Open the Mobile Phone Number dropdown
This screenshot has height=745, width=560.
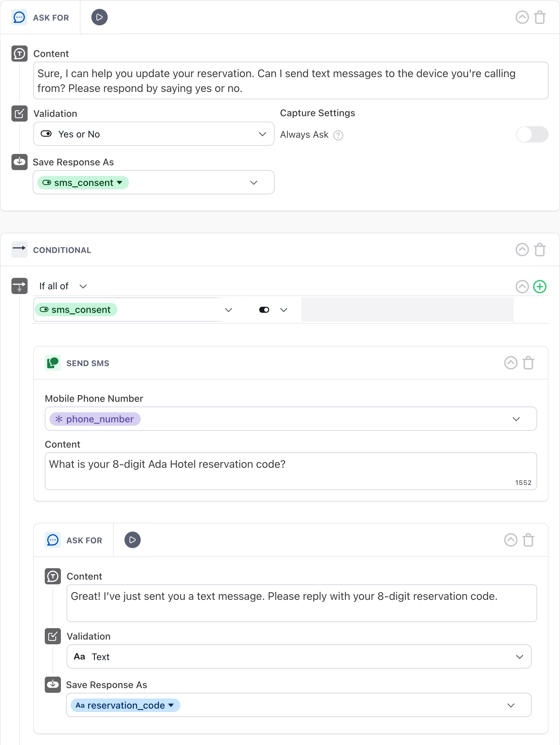[x=516, y=419]
